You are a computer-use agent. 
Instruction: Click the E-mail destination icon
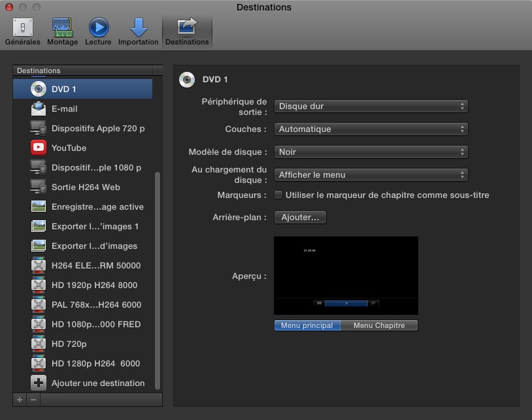[37, 108]
